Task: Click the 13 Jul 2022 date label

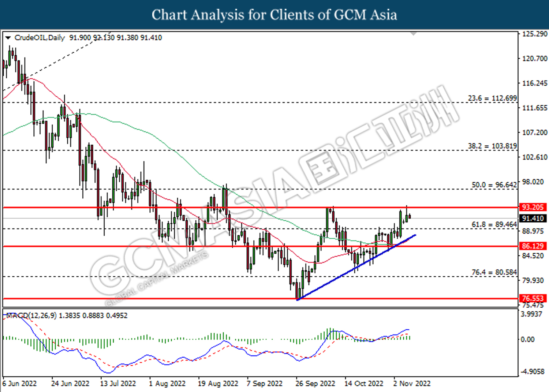Action: 118,383
